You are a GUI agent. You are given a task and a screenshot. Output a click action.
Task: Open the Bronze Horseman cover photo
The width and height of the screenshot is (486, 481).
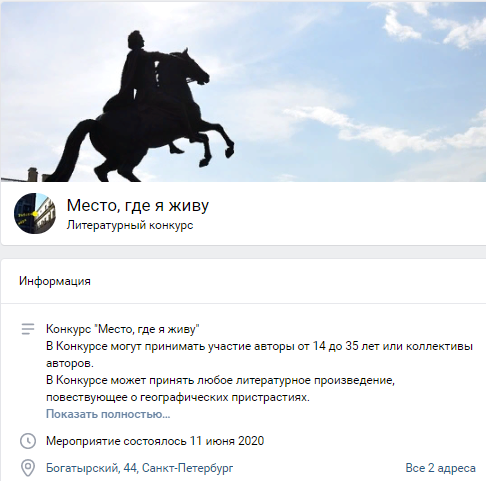click(243, 92)
